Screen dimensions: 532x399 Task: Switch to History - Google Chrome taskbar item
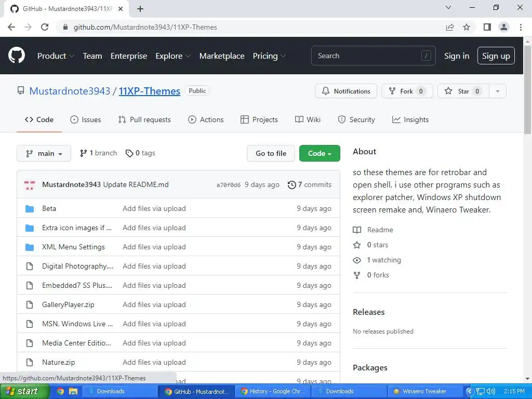pyautogui.click(x=273, y=392)
